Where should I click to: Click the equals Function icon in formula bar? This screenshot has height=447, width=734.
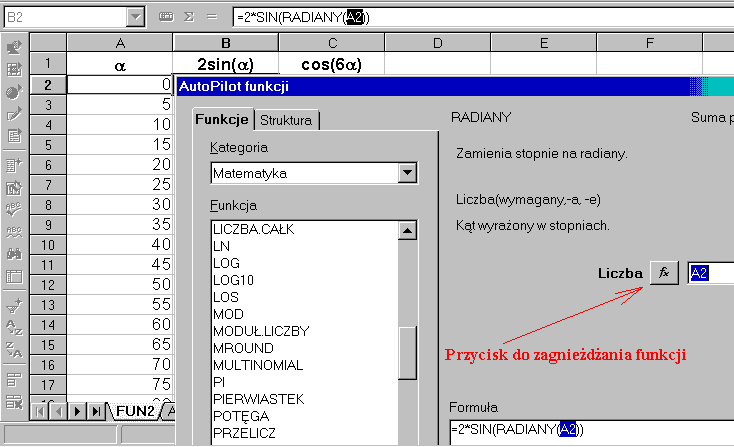(212, 17)
